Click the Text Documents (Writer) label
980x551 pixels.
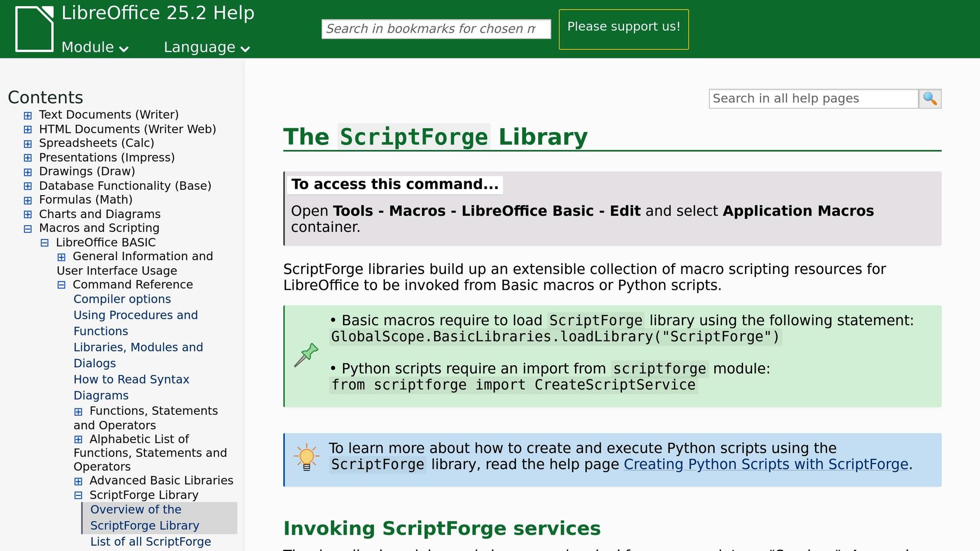[109, 115]
